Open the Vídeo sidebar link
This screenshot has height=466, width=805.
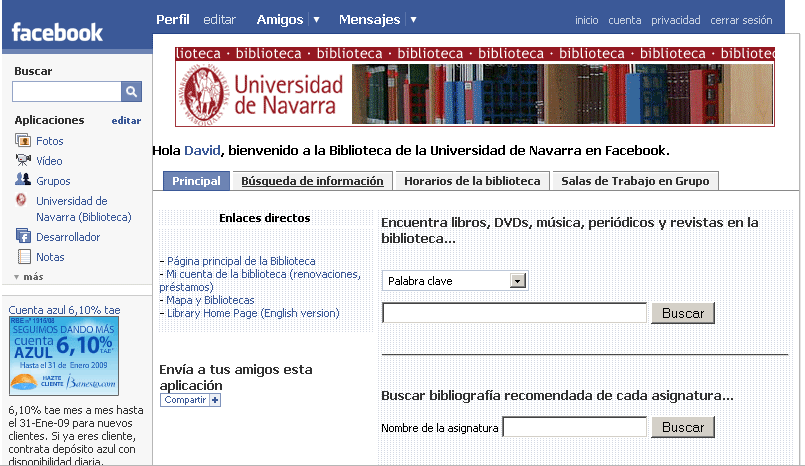49,161
